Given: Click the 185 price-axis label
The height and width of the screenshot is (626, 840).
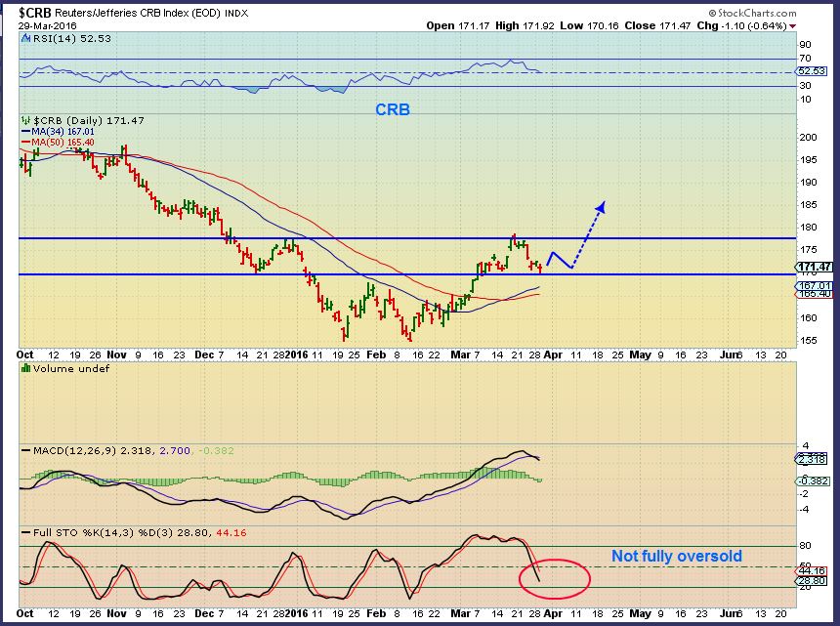Looking at the screenshot, I should [808, 204].
